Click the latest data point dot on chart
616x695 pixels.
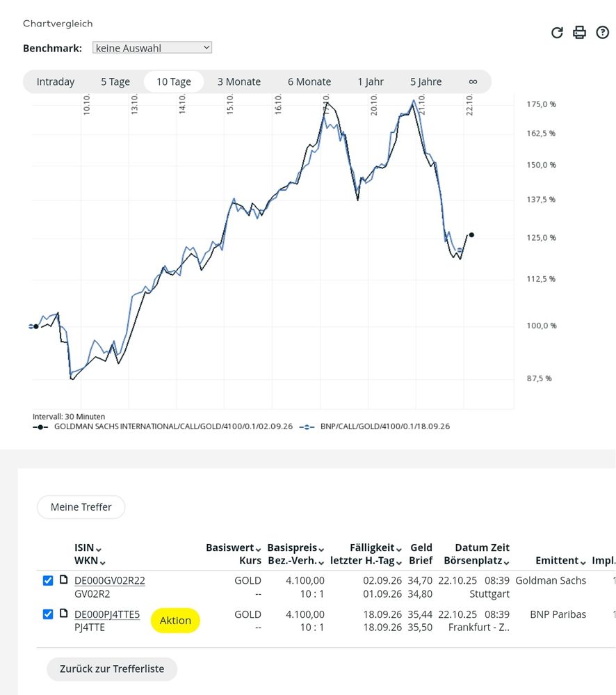pyautogui.click(x=471, y=235)
